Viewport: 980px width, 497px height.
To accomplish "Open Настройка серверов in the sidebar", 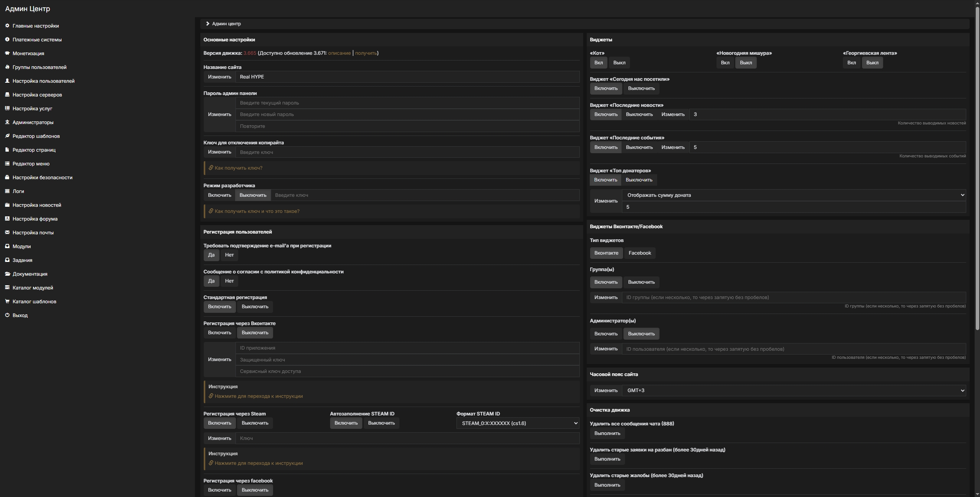I will tap(37, 95).
